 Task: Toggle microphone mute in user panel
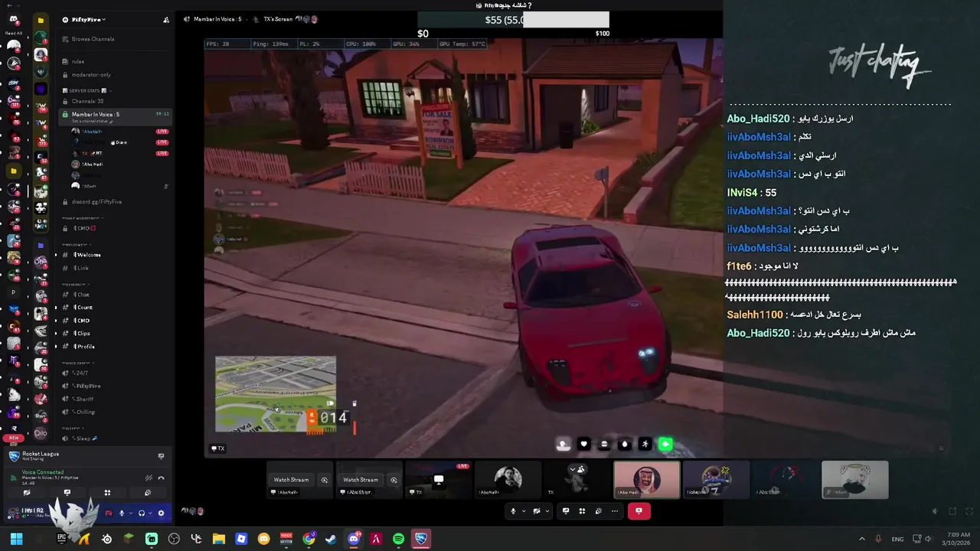[121, 513]
